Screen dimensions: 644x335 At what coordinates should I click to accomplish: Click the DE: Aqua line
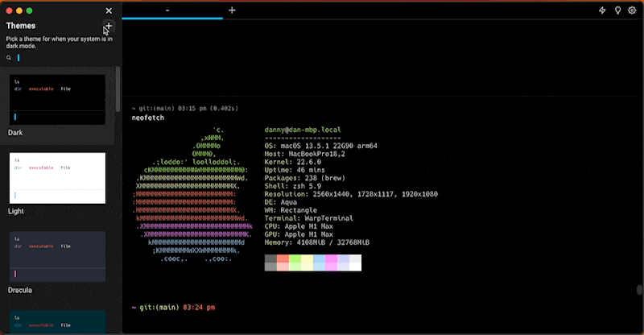click(x=280, y=202)
